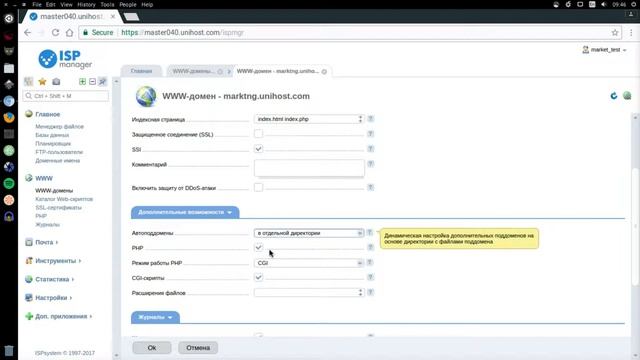Open Files app in the dock
The width and height of the screenshot is (640, 360).
pos(9,68)
